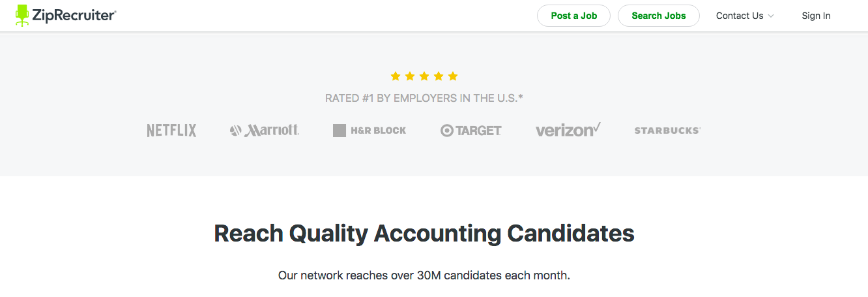Click the ZipRecruiter wordmark text
Viewport: 868px width, 297px height.
(76, 15)
